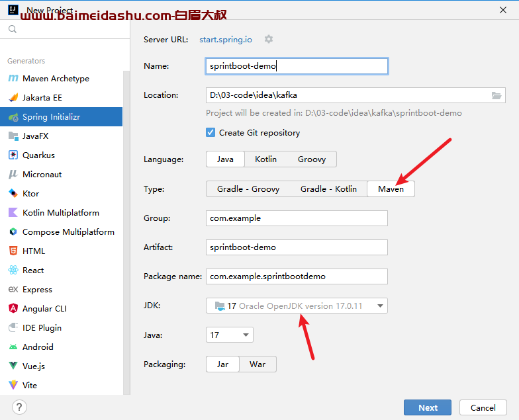Set language to Java

click(225, 159)
